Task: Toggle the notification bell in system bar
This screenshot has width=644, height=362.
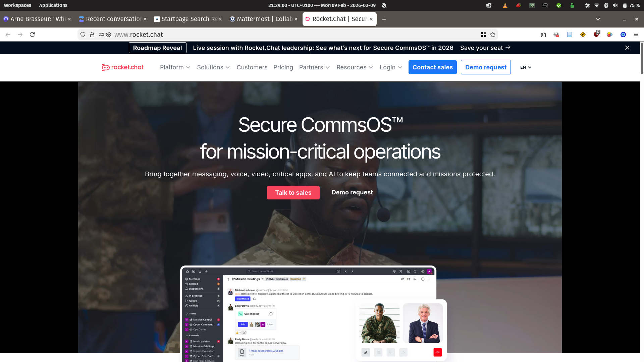Action: click(384, 5)
